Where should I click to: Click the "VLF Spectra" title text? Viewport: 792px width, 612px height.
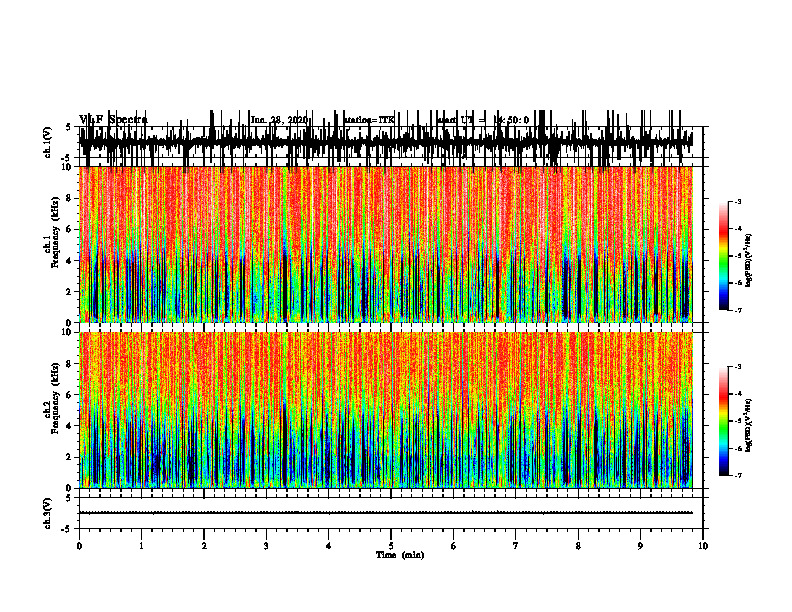(x=113, y=120)
